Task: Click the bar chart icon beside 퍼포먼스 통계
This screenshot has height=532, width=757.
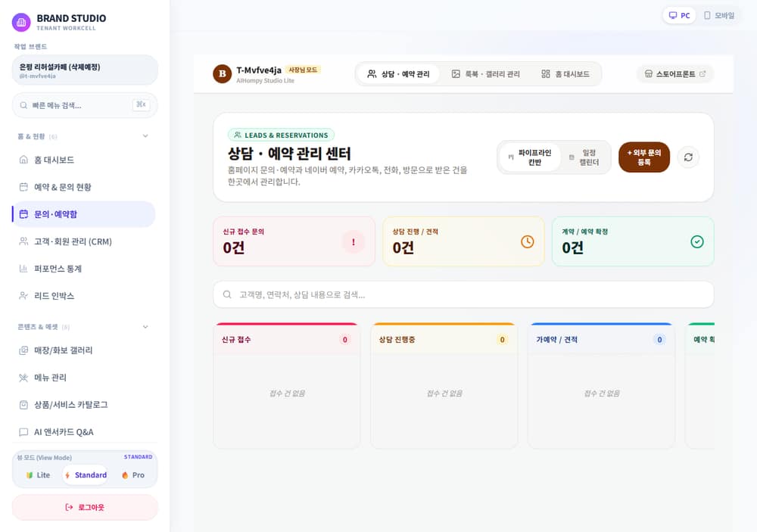Action: coord(23,269)
